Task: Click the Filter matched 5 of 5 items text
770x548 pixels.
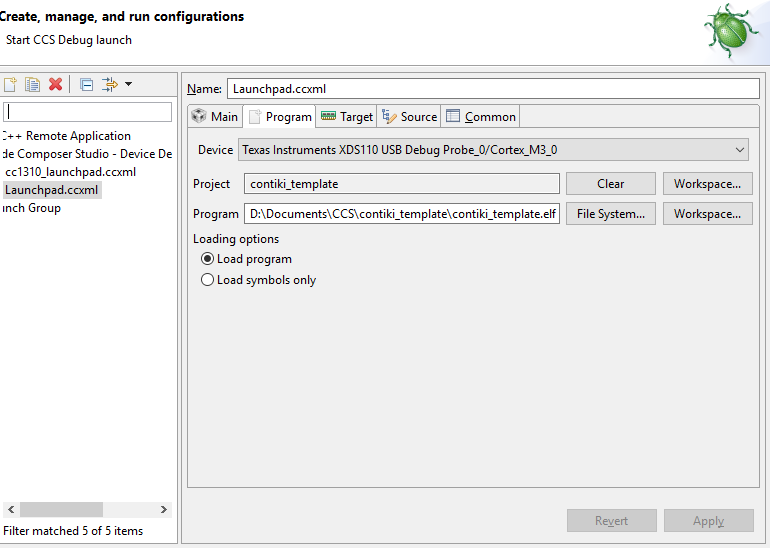Action: (73, 531)
